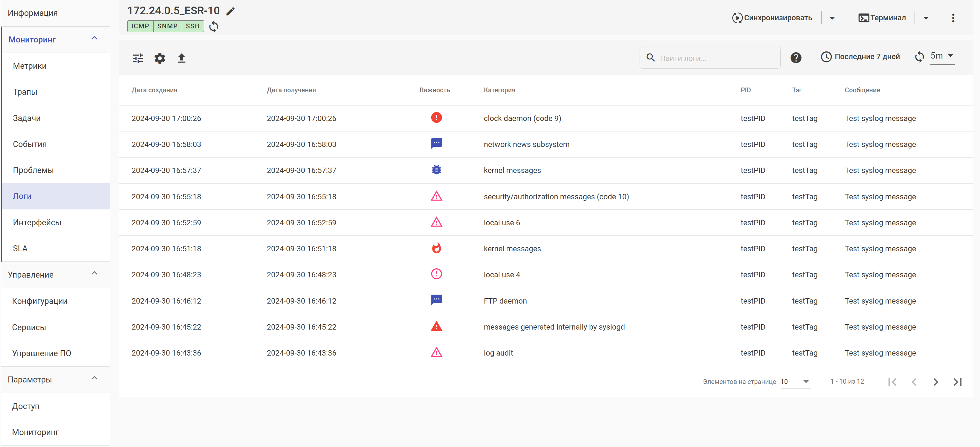Open the three-dot more options menu

(x=953, y=18)
